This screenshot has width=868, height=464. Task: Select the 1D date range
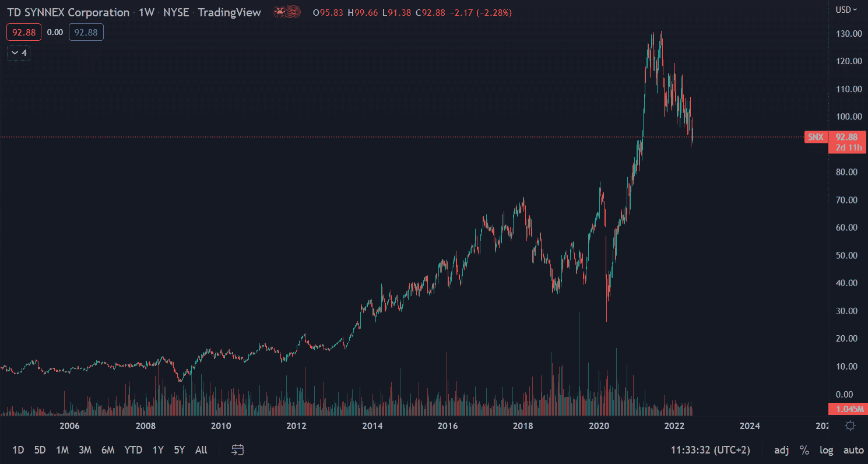tap(19, 450)
